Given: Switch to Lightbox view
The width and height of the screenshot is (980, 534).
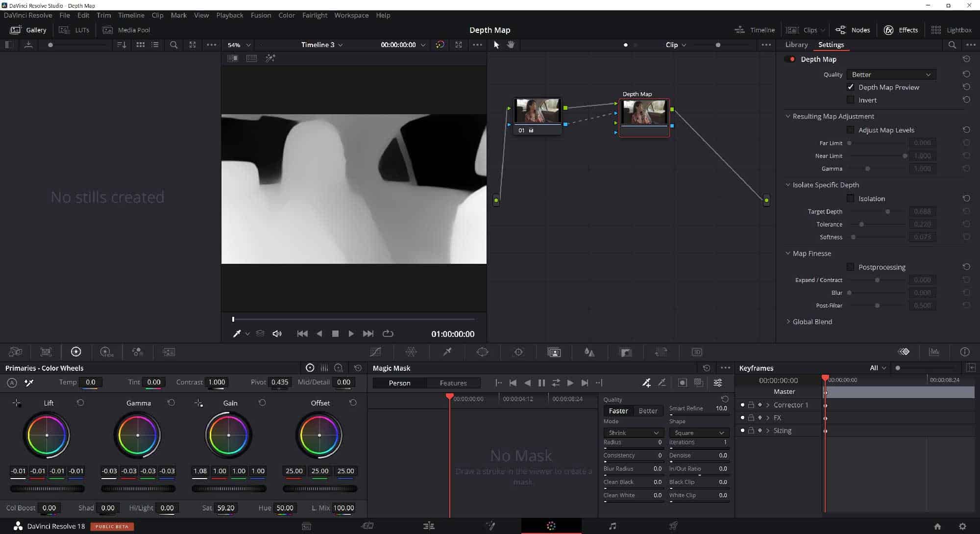Looking at the screenshot, I should [x=951, y=30].
